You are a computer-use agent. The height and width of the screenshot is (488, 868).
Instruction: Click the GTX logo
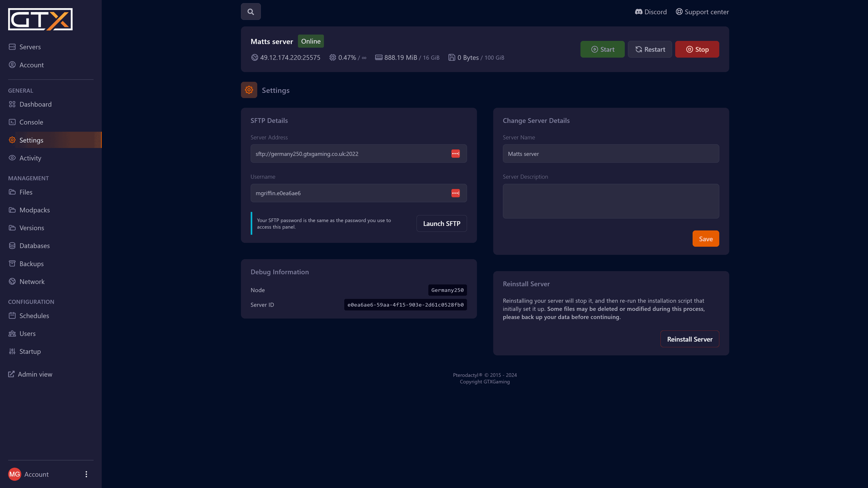click(40, 19)
